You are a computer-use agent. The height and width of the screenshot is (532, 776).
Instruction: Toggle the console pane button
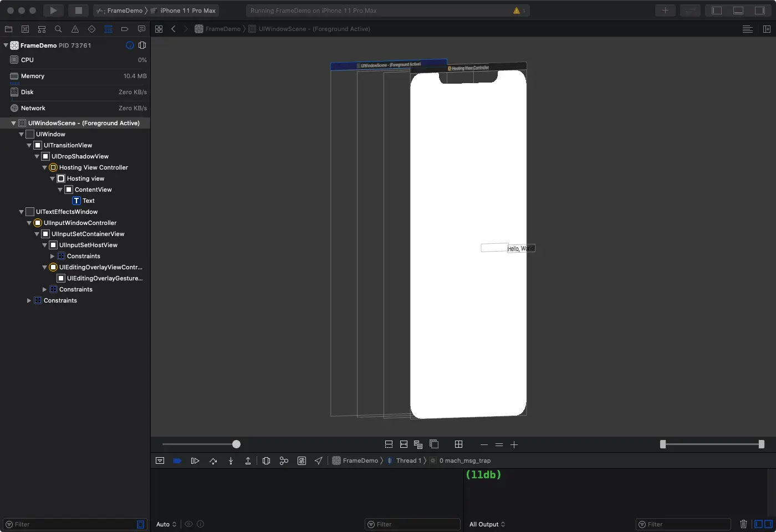coord(768,524)
